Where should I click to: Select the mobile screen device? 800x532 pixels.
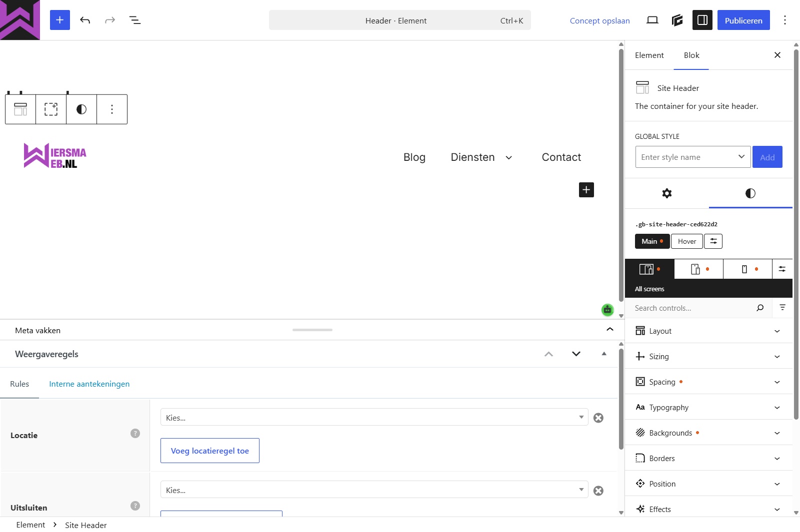(x=747, y=269)
